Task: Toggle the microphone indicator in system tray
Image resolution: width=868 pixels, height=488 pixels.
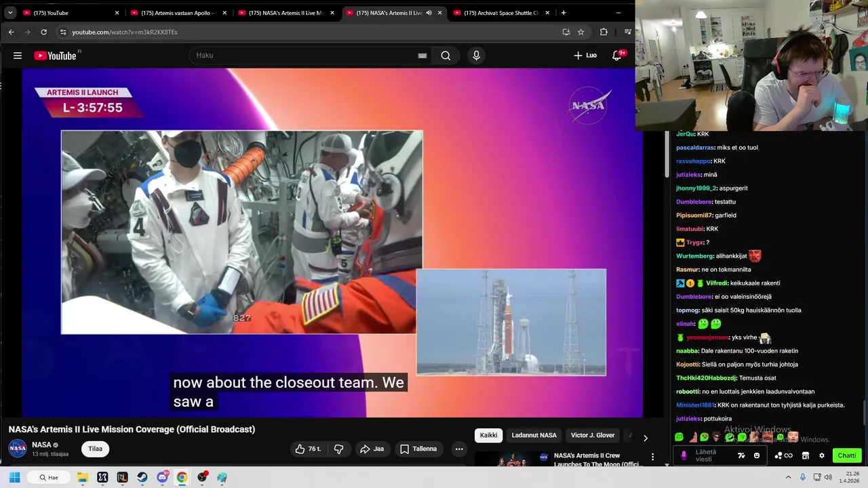Action: click(x=803, y=477)
